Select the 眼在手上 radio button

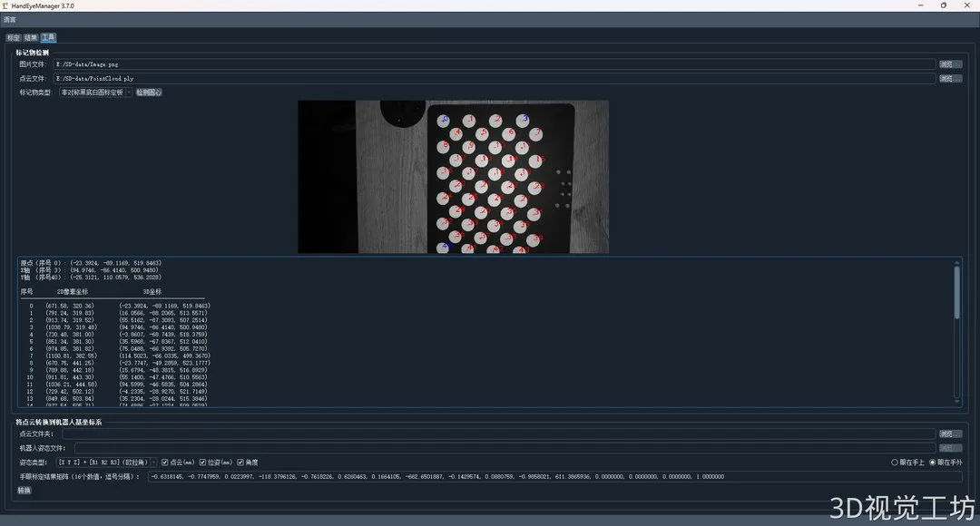[x=906, y=463]
